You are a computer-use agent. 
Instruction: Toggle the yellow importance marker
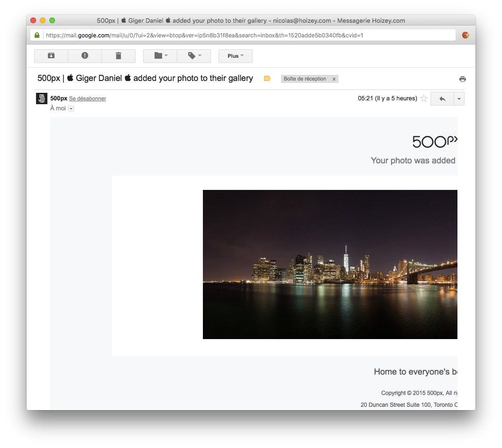pyautogui.click(x=267, y=79)
